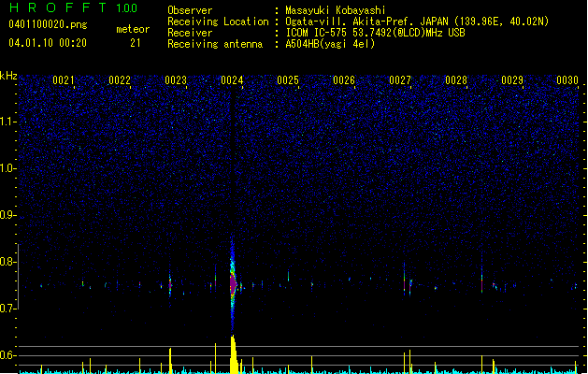Click the 'Observer' field label
Viewport: 588px width, 374px height.
(x=190, y=10)
